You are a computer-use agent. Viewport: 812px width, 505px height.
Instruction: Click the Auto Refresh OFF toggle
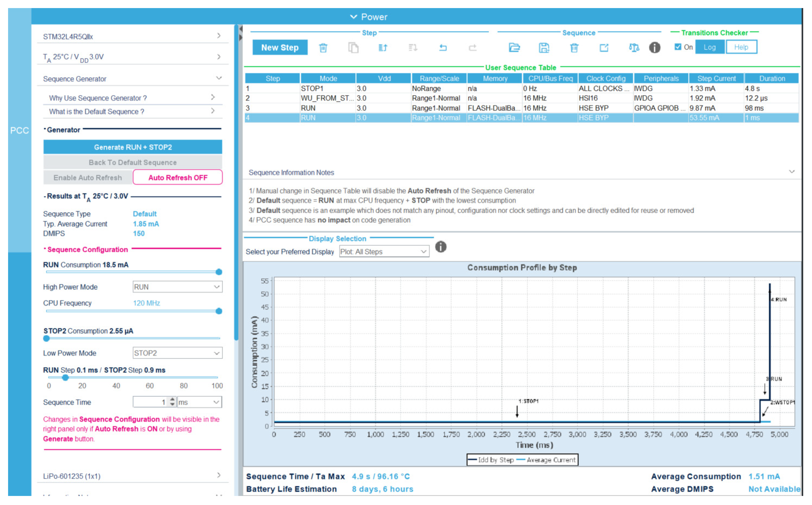(177, 177)
